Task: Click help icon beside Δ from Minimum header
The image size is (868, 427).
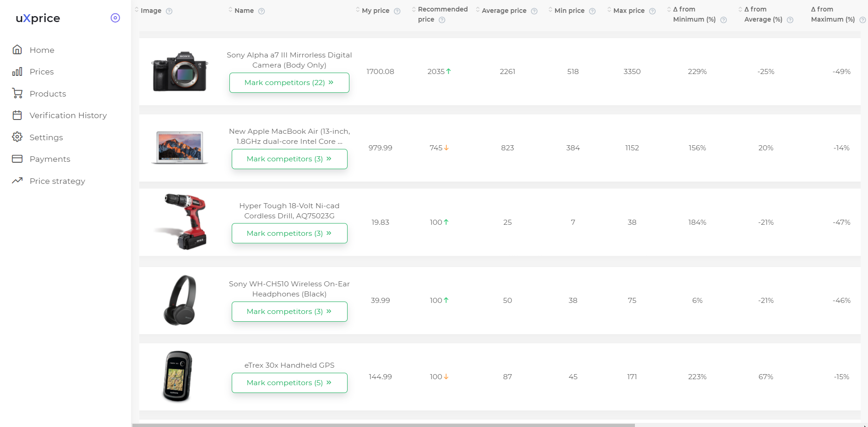Action: pos(724,20)
